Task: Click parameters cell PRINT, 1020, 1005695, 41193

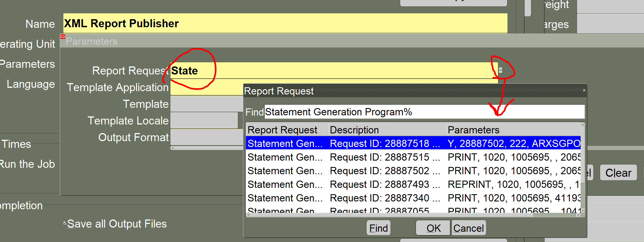Action: click(x=514, y=198)
